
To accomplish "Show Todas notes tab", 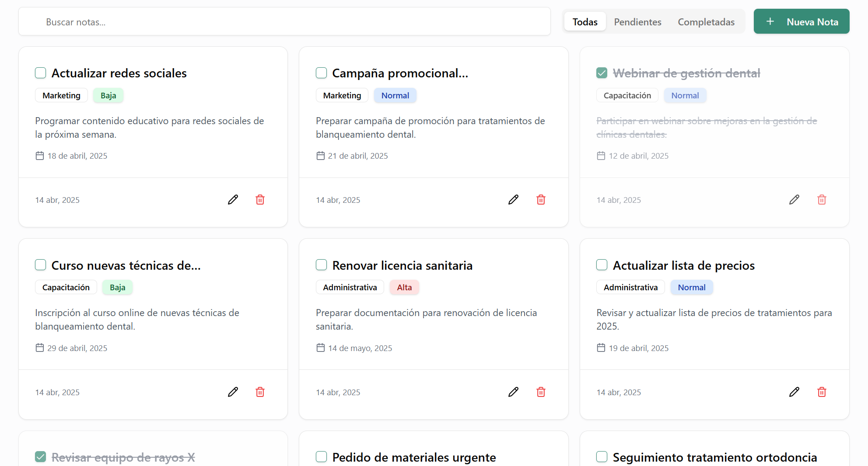I will [x=585, y=21].
